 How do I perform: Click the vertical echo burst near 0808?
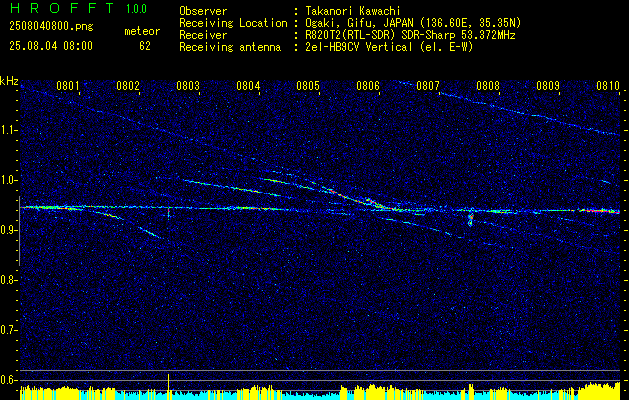point(471,217)
